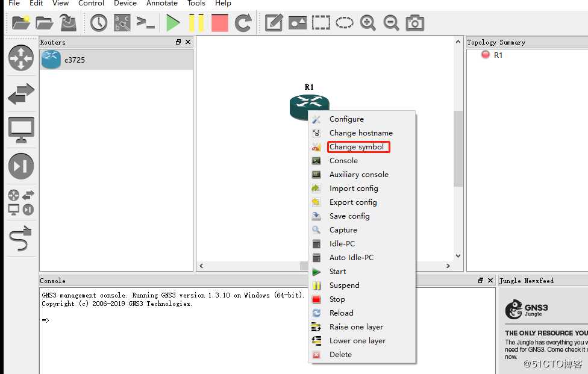Viewport: 588px width, 374px height.
Task: Suspend all devices with yellow pause icon
Action: (x=196, y=23)
